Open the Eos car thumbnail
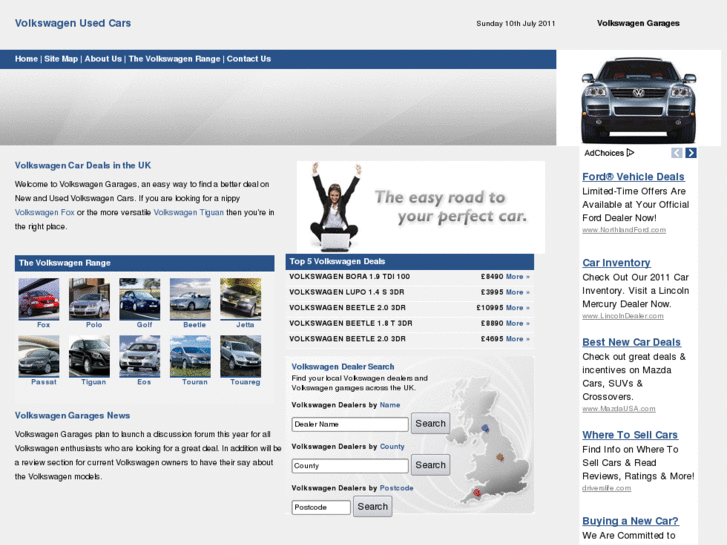The height and width of the screenshot is (545, 727). point(140,356)
